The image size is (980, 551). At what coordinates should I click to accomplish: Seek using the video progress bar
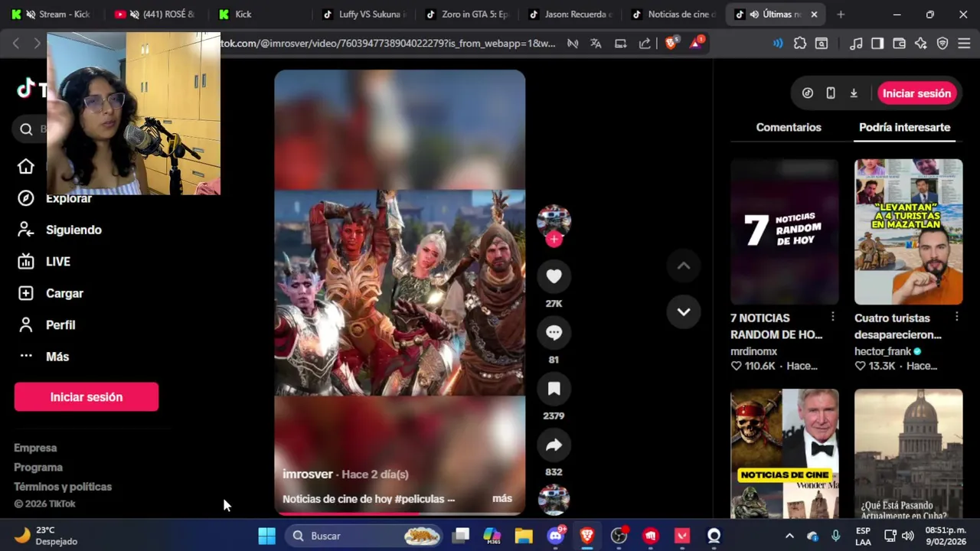[400, 514]
